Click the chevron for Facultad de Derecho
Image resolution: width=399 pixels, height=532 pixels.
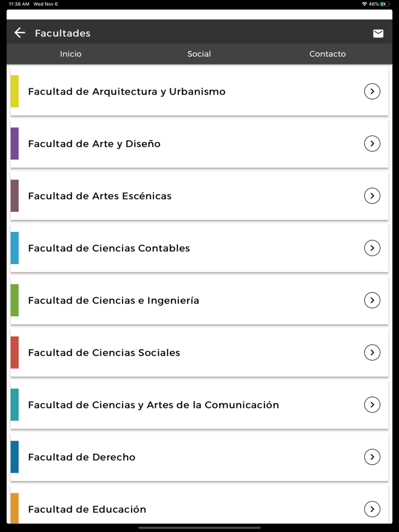point(372,457)
